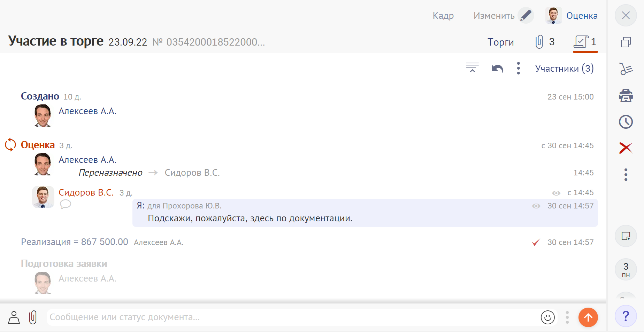644x332 pixels.
Task: Toggle the eye icon beside Сидоров В.С. time
Action: click(556, 193)
